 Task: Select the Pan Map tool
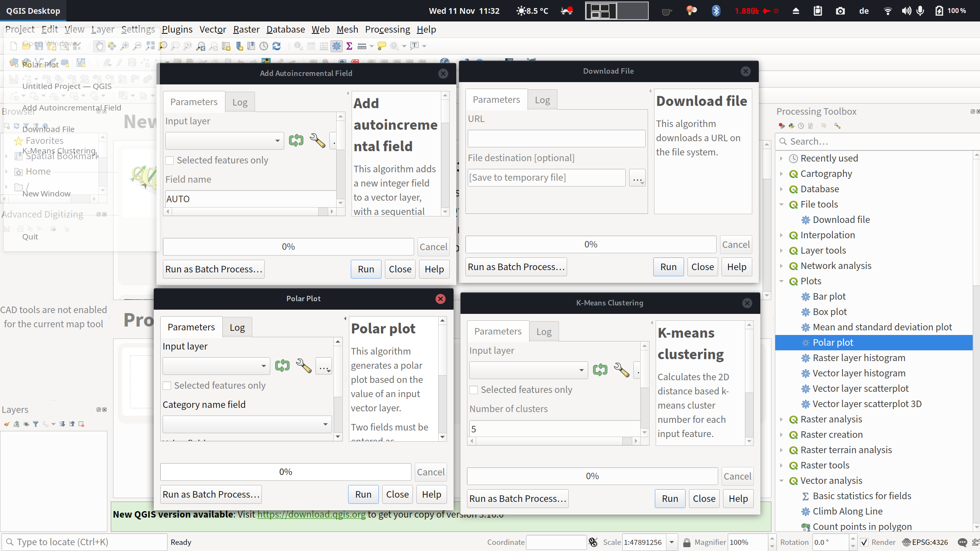tap(100, 46)
